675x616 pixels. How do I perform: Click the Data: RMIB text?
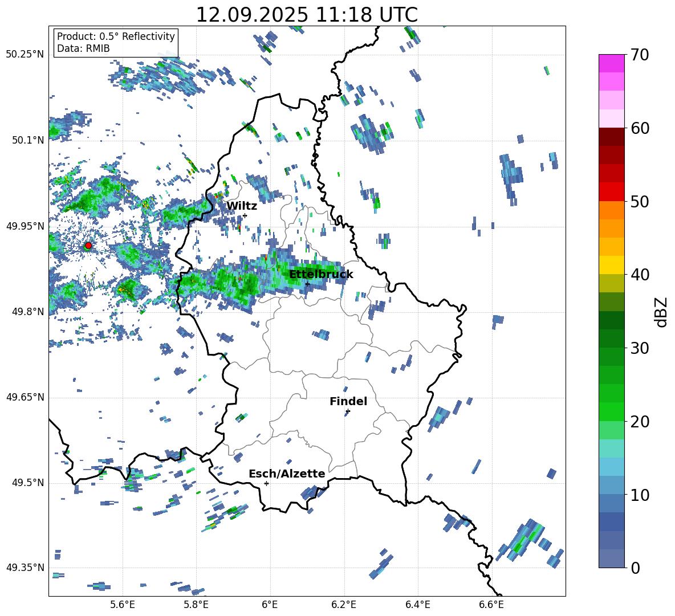[x=83, y=48]
